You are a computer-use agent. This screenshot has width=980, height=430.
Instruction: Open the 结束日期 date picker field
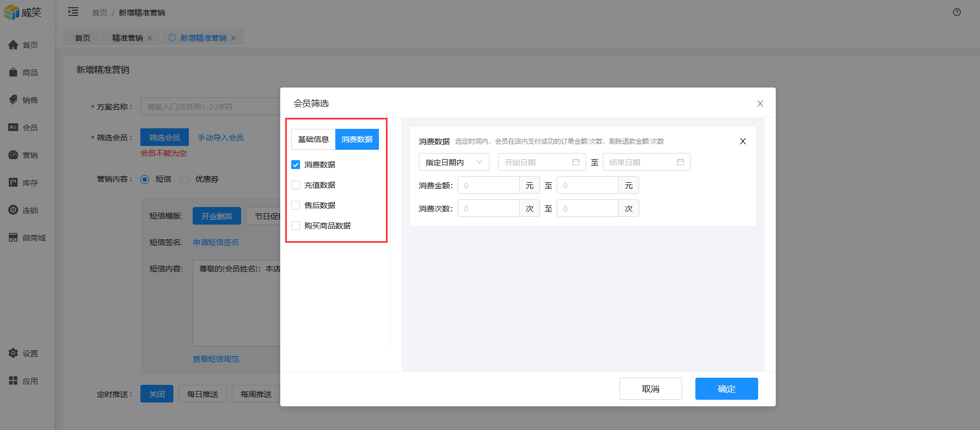pyautogui.click(x=646, y=162)
